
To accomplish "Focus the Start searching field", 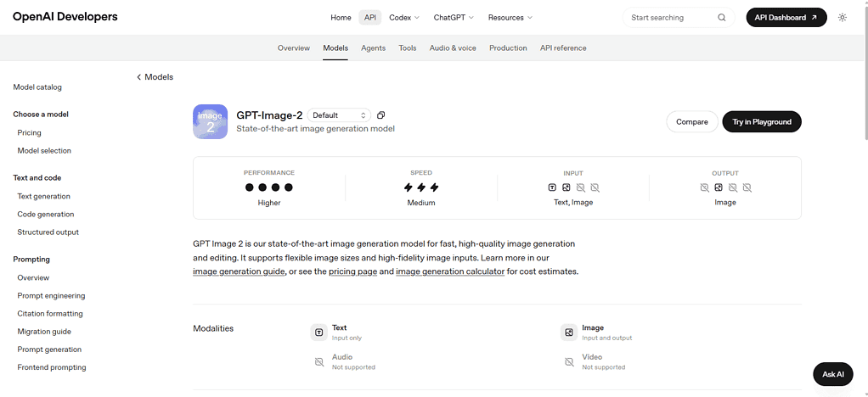I will pos(679,18).
